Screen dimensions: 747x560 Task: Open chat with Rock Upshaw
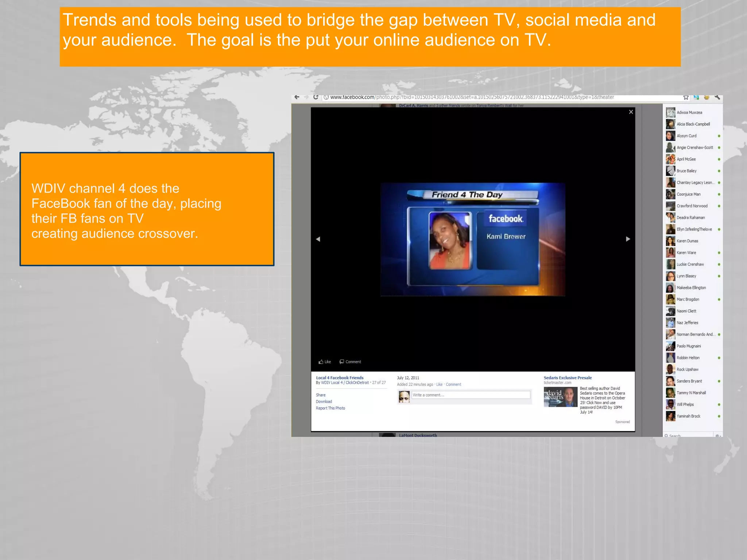pos(692,369)
